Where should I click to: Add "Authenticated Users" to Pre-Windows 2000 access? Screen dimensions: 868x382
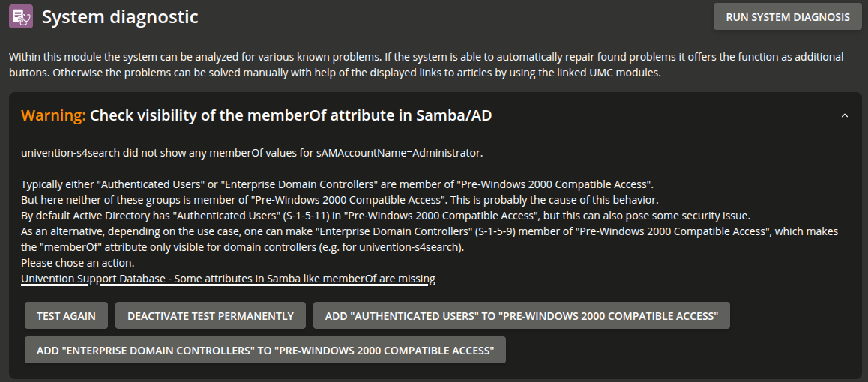(x=522, y=316)
